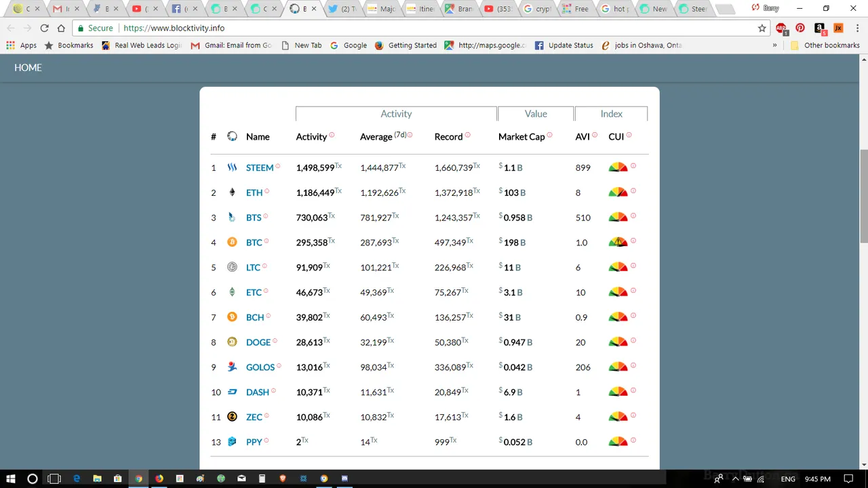This screenshot has height=488, width=868.
Task: Go to browser home page icon
Action: point(61,28)
